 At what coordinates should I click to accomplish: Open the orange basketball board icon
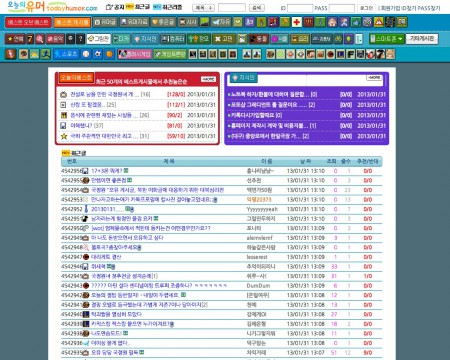coord(109,54)
